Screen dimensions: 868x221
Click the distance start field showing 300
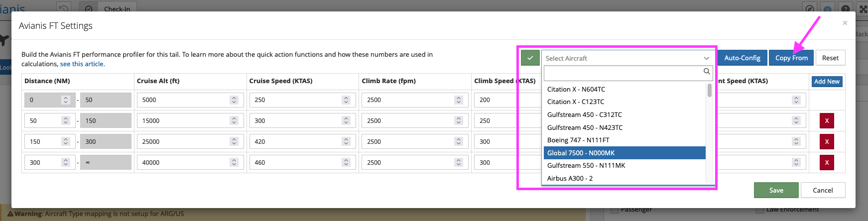[x=50, y=162]
